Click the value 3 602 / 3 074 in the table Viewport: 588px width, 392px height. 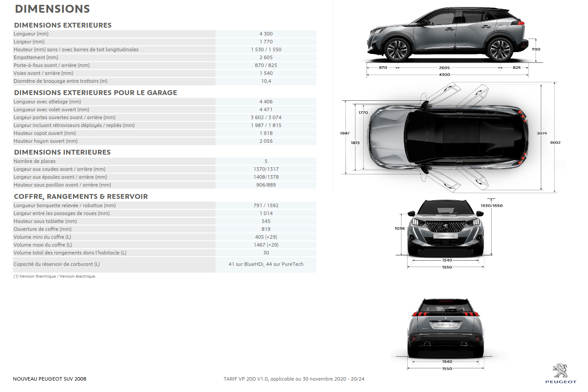tap(266, 117)
